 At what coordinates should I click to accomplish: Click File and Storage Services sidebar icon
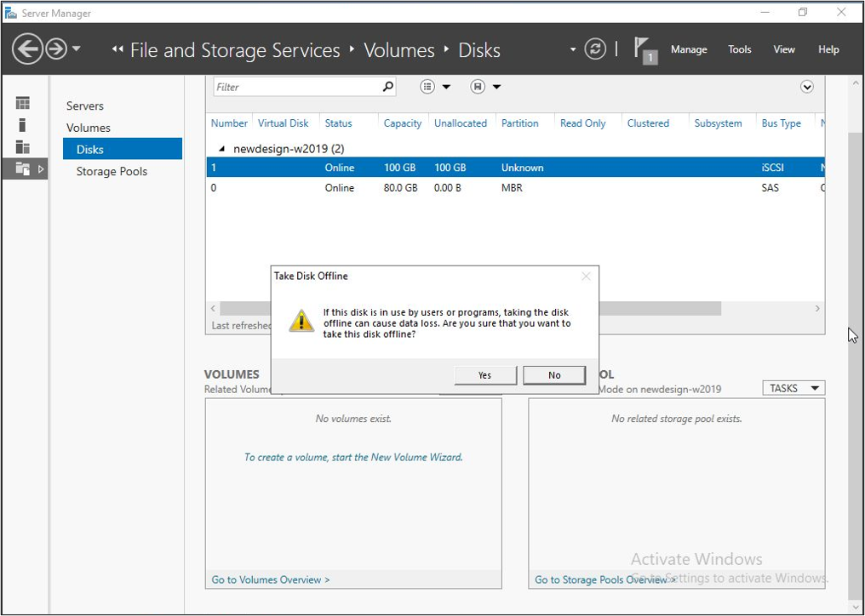pos(23,169)
